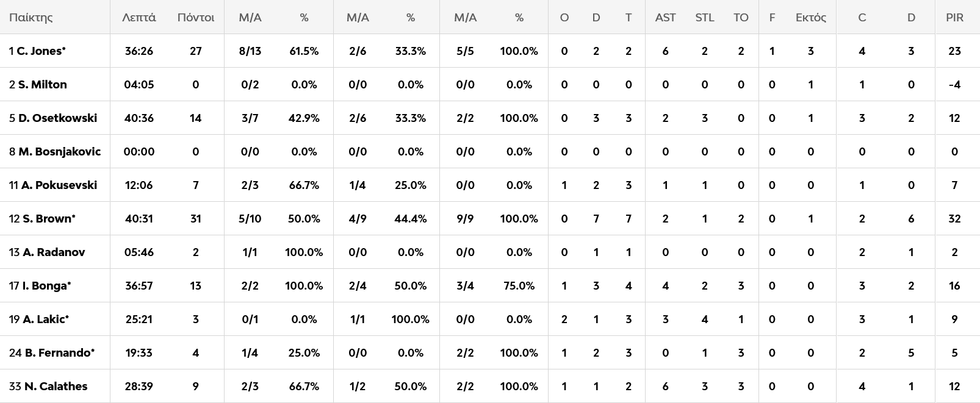Click the STL column header

[x=704, y=18]
